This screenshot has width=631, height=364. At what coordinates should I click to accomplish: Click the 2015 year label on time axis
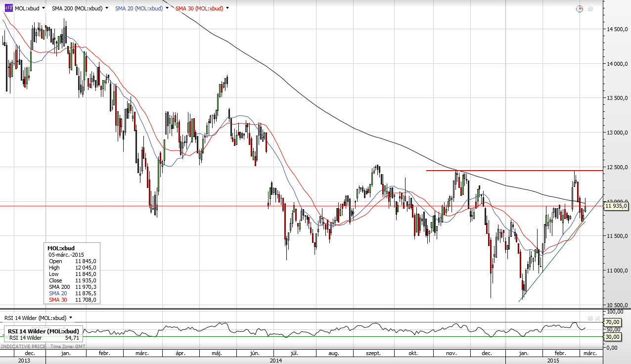[553, 361]
